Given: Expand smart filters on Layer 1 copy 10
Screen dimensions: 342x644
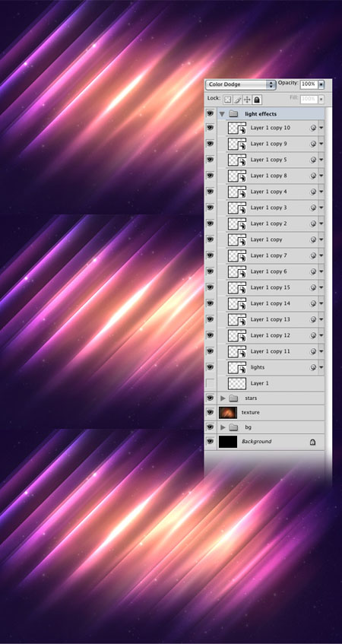Looking at the screenshot, I should coord(321,128).
